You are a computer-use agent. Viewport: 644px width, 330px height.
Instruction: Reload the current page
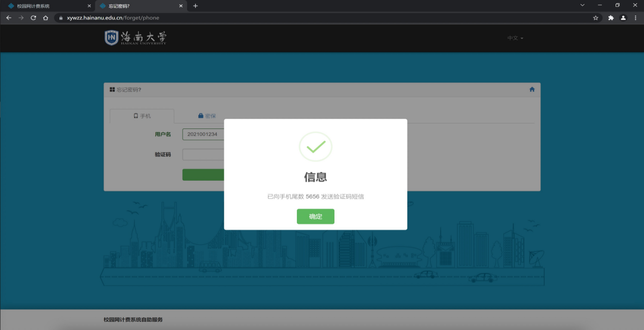(x=33, y=18)
